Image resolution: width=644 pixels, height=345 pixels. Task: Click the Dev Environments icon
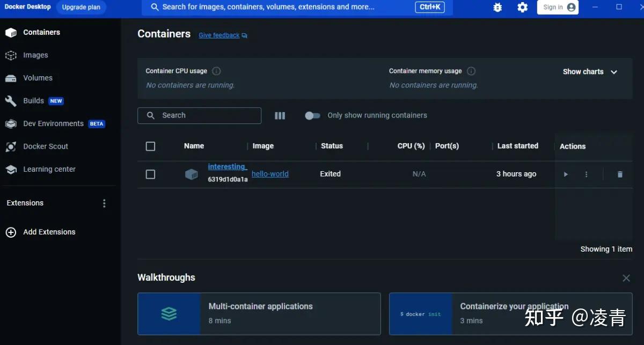[11, 124]
